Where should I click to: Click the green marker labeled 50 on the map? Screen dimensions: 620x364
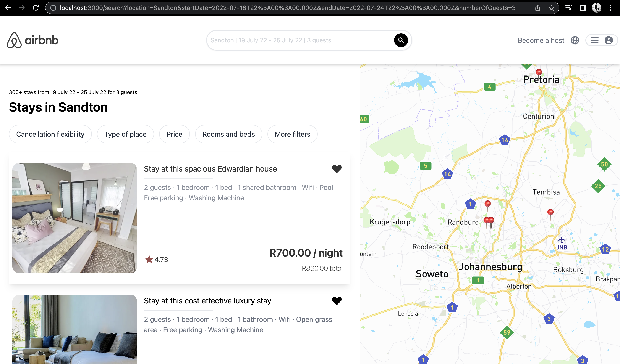(605, 164)
